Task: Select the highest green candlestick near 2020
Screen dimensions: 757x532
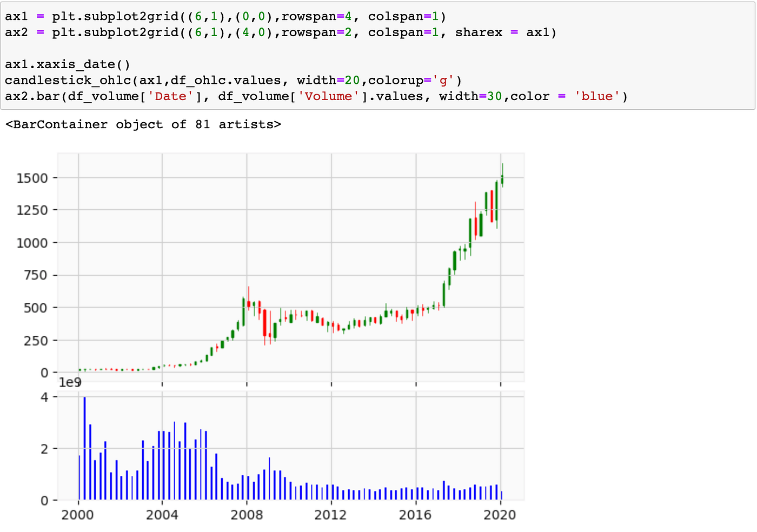Action: pos(502,178)
